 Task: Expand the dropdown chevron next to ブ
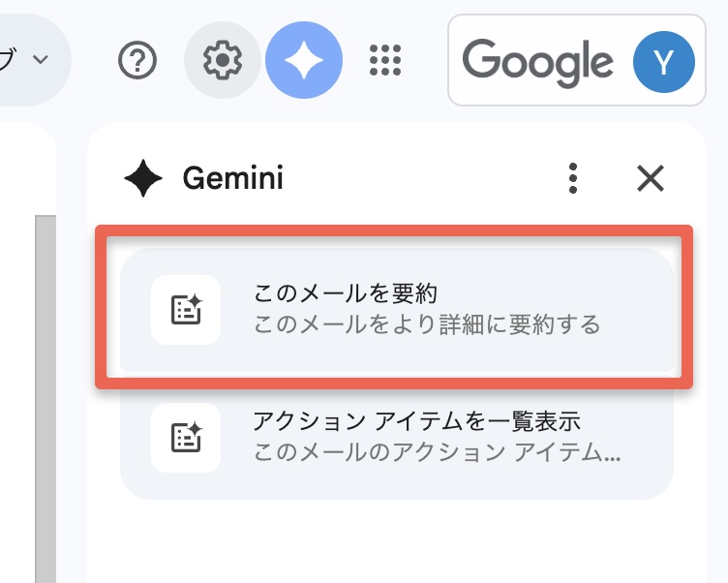click(x=41, y=59)
